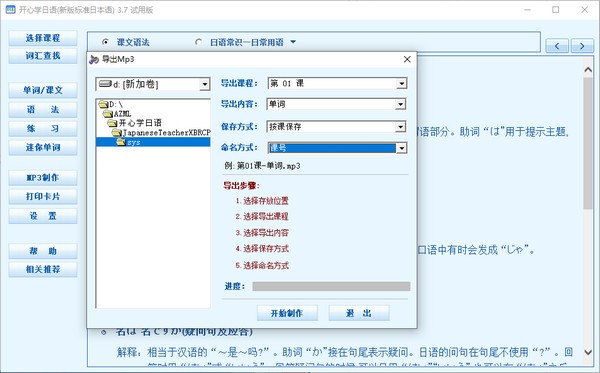Click the step text 1. 选择存放位置
The height and width of the screenshot is (373, 600).
pyautogui.click(x=262, y=201)
